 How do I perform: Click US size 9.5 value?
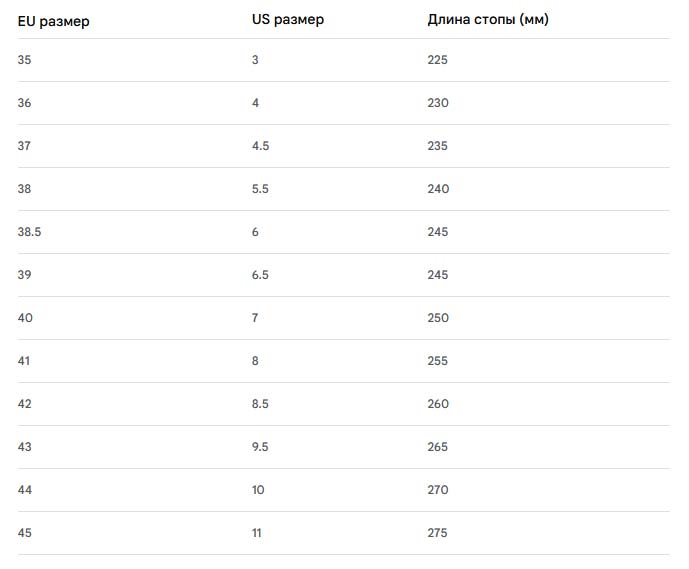point(260,447)
